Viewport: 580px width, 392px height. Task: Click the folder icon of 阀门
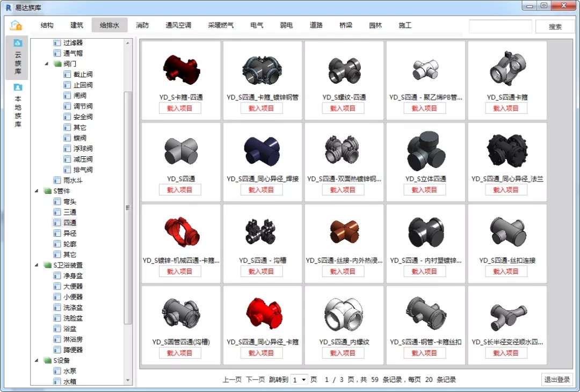[x=57, y=63]
